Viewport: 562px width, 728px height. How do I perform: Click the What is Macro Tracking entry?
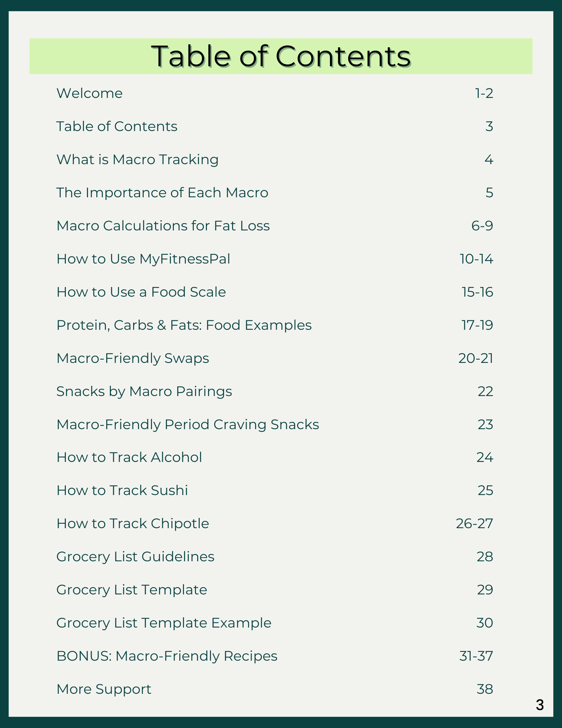pos(137,160)
